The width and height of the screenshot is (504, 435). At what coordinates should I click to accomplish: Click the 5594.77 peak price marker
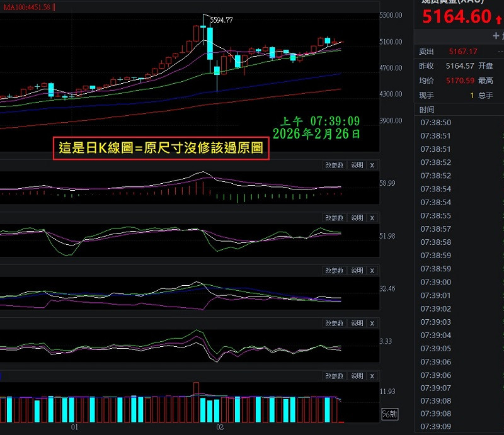[221, 20]
